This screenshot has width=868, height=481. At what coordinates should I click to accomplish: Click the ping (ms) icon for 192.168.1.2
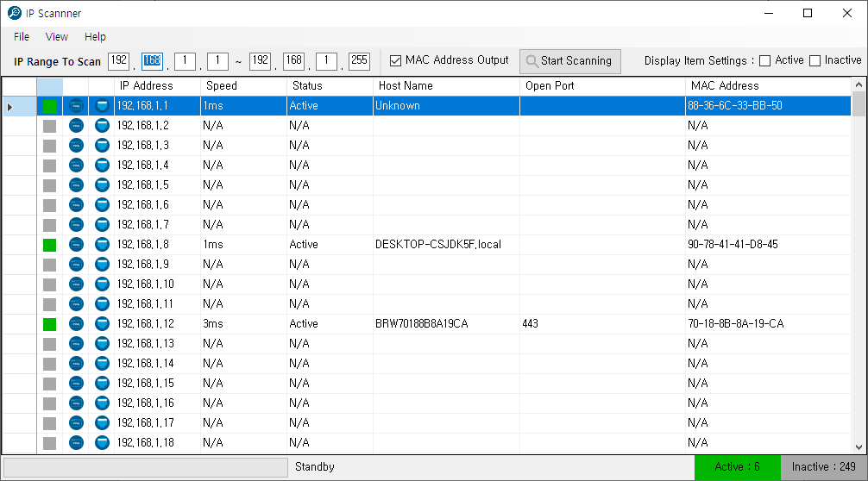pos(76,126)
